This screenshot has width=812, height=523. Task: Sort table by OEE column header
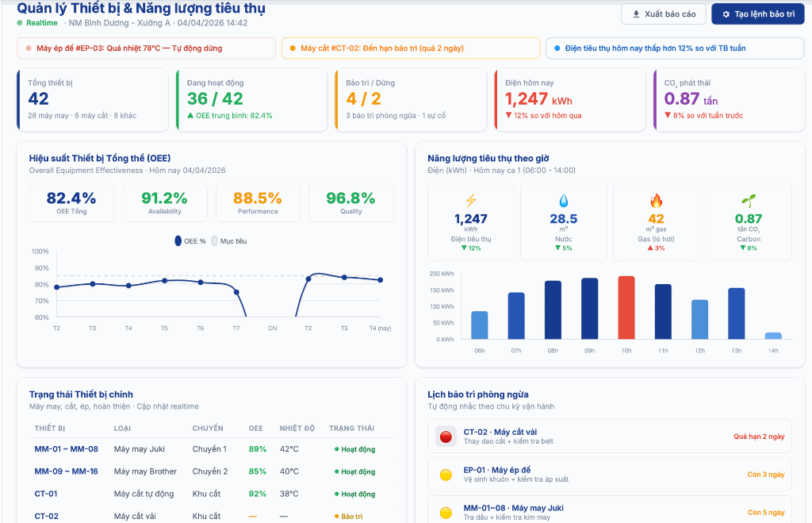coord(255,429)
